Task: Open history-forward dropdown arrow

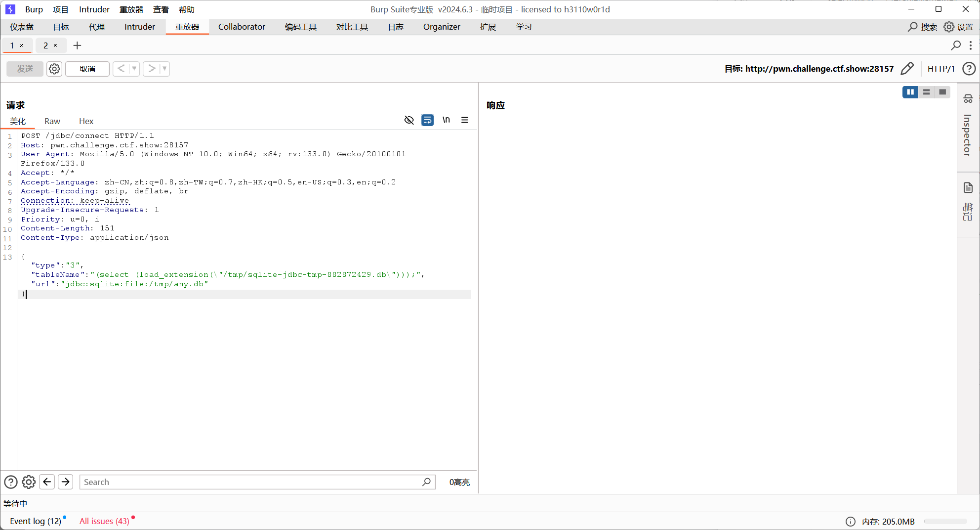Action: (164, 69)
